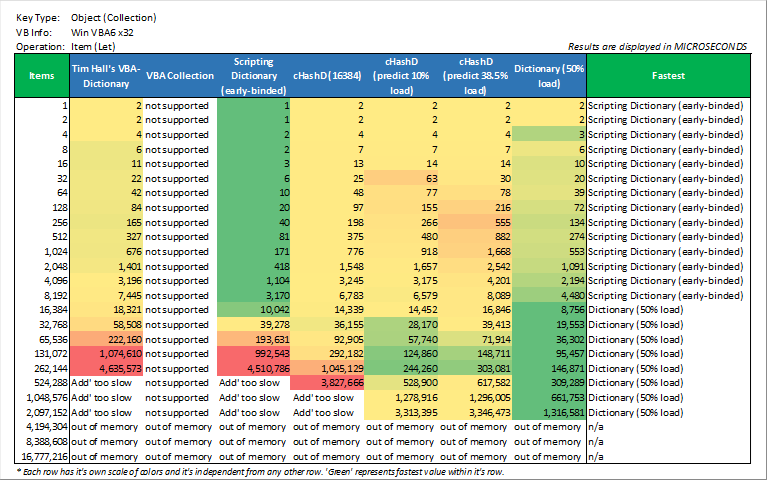Select the Tim Hall's VBA-Dictionary header cell
This screenshot has width=767, height=480.
(x=106, y=75)
